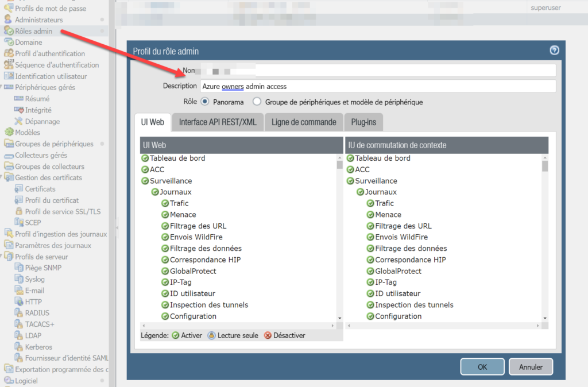Click the help question mark icon in dialog header
Viewport: 588px width, 387px height.
554,51
